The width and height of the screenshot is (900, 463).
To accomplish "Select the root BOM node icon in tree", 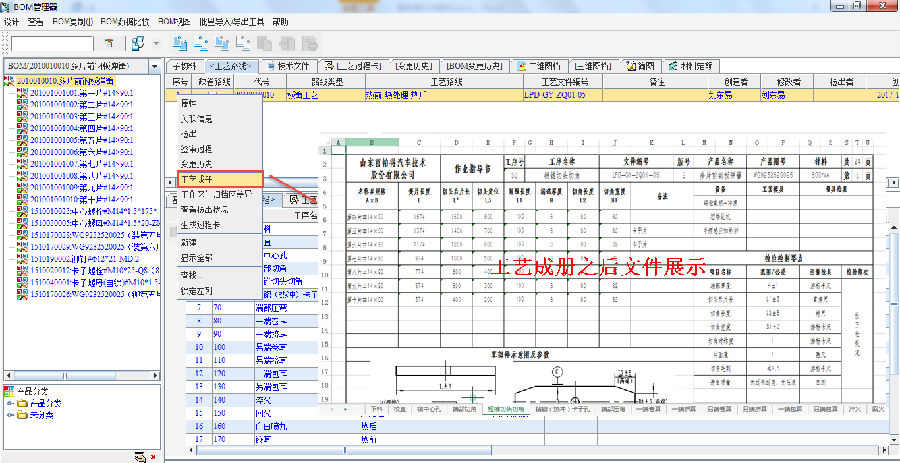I will tap(8, 80).
